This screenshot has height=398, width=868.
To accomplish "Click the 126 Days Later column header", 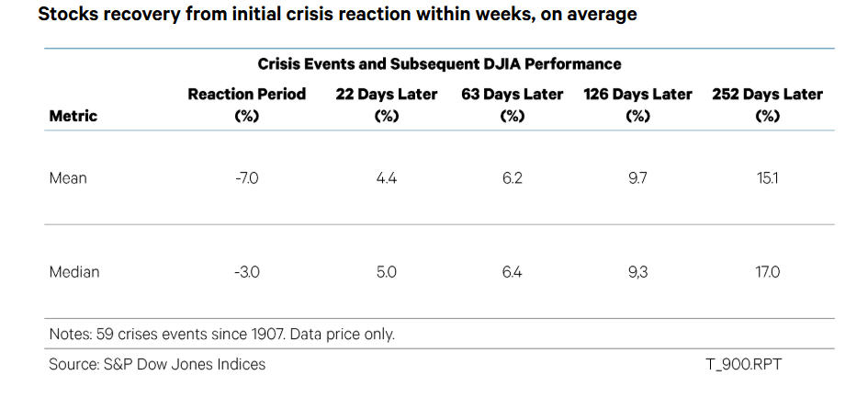I will pyautogui.click(x=637, y=105).
